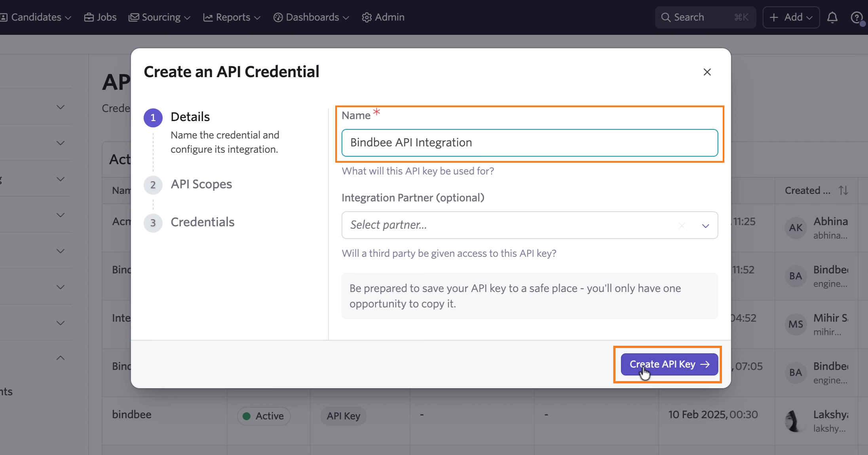Open the Admin gear settings
This screenshot has height=455, width=868.
[x=383, y=17]
